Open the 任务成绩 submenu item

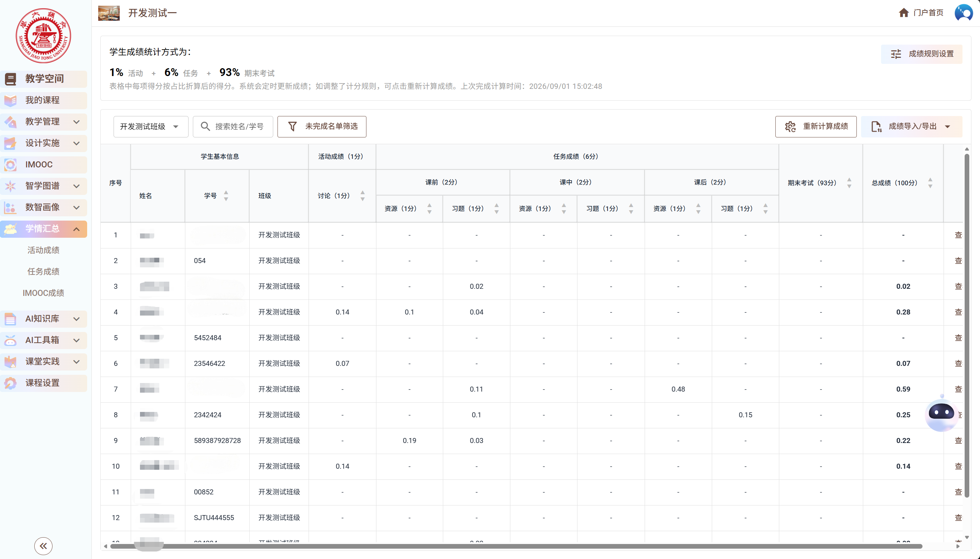(44, 272)
